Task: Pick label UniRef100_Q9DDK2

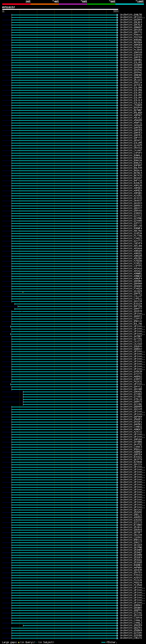Action: [131, 605]
